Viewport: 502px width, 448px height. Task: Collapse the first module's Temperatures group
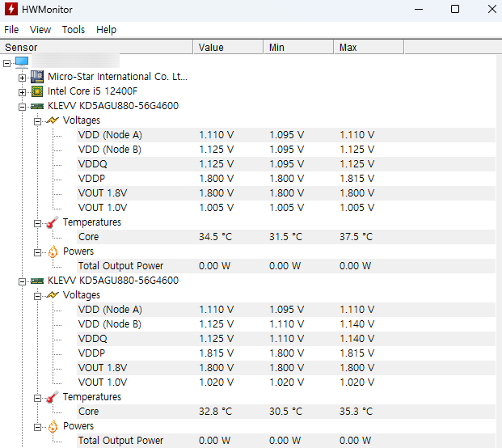tap(37, 223)
